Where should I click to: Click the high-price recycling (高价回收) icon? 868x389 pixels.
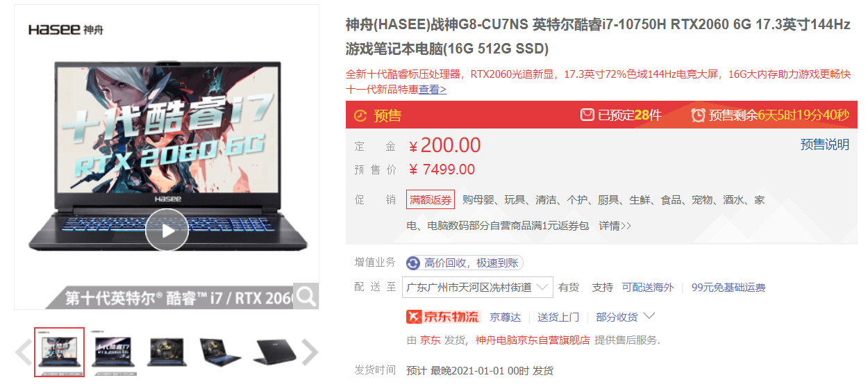(413, 263)
